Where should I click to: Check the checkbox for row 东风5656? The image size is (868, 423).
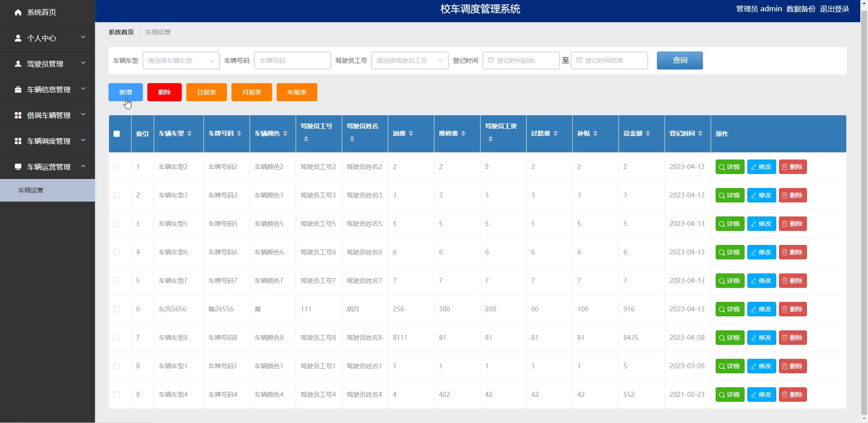click(117, 309)
